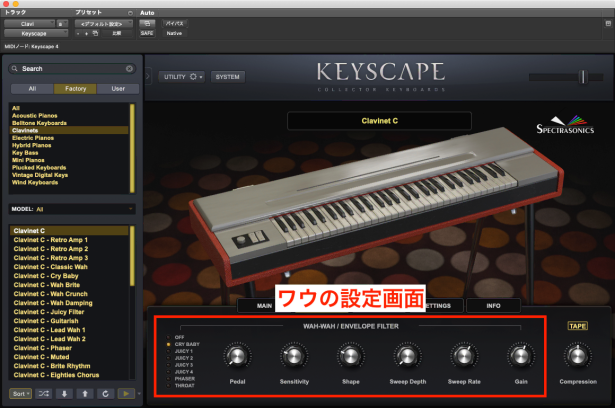The image size is (615, 408).
Task: Switch browser filter to User
Action: (x=118, y=89)
